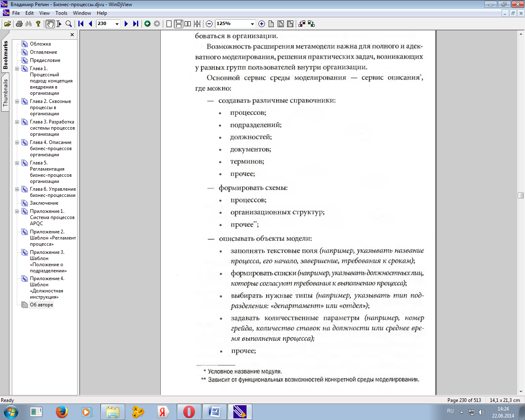Select the text selection cursor tool
This screenshot has width=525, height=420.
[59, 24]
